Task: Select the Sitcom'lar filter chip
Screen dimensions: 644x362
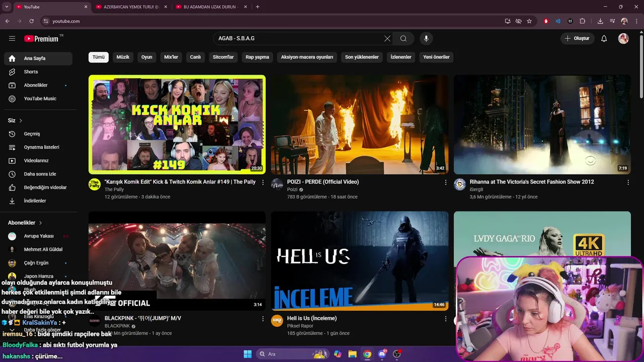Action: pyautogui.click(x=223, y=57)
